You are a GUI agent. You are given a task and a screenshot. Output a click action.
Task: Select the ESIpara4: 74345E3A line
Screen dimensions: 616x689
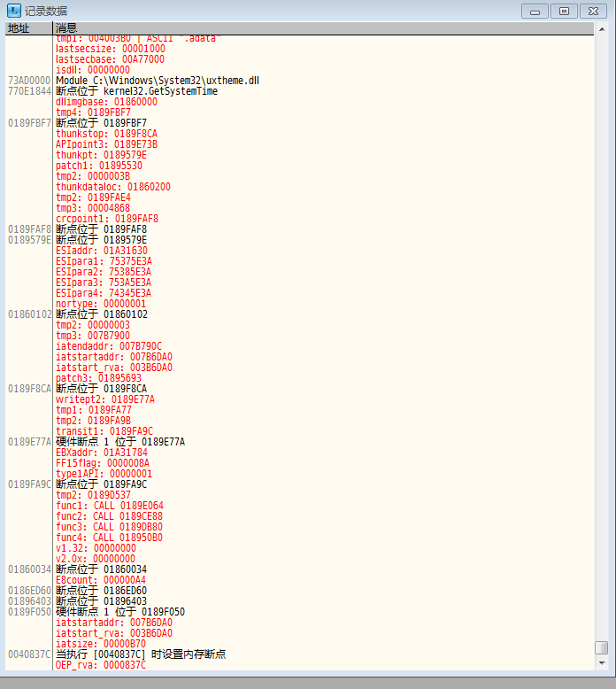tap(104, 292)
